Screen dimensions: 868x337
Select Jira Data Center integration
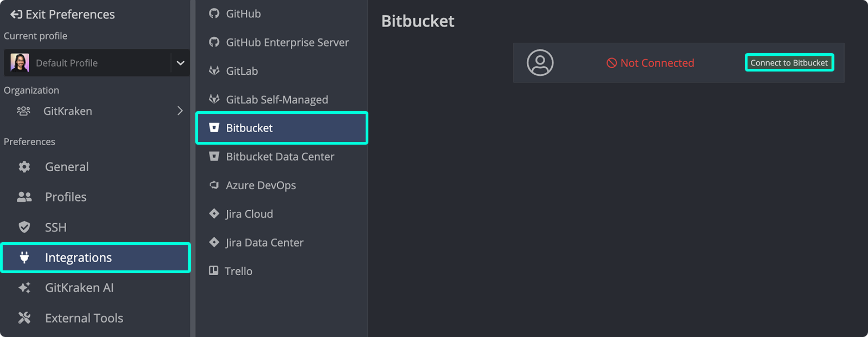(264, 243)
